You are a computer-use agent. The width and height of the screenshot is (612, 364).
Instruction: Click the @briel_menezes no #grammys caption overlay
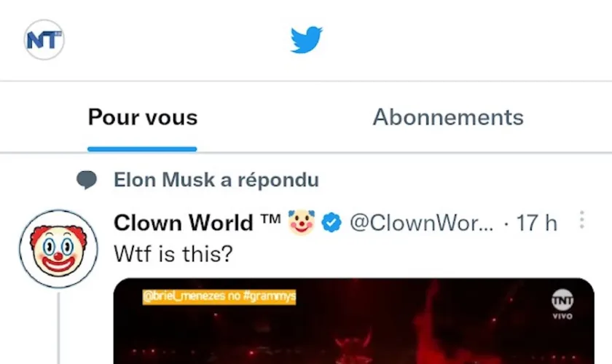[x=219, y=297]
